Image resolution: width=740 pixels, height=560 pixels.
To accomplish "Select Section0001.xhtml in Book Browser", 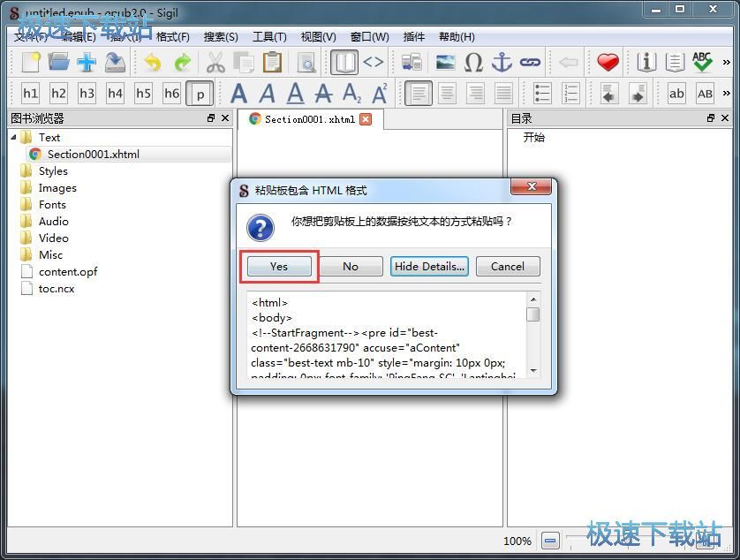I will 128,155.
